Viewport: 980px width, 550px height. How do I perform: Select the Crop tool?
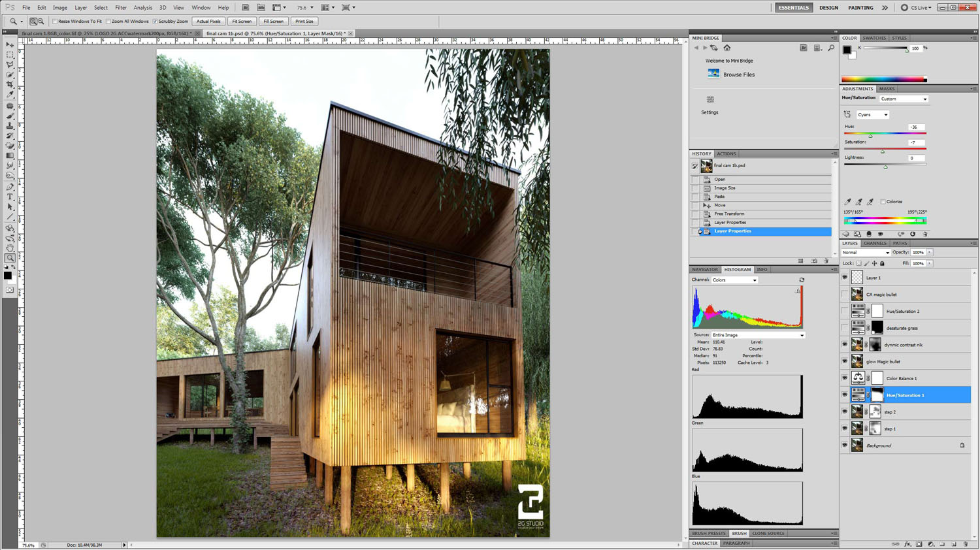click(10, 85)
